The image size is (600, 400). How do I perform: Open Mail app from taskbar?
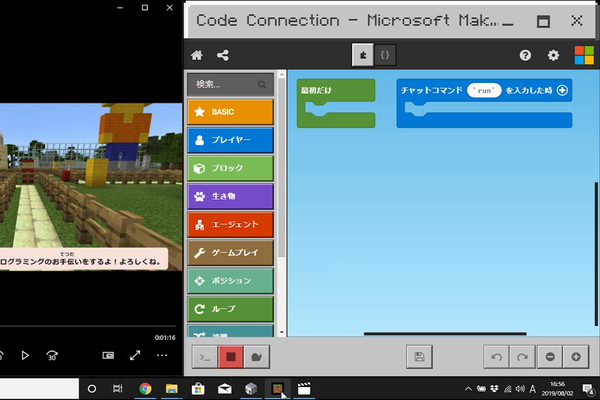(x=225, y=389)
